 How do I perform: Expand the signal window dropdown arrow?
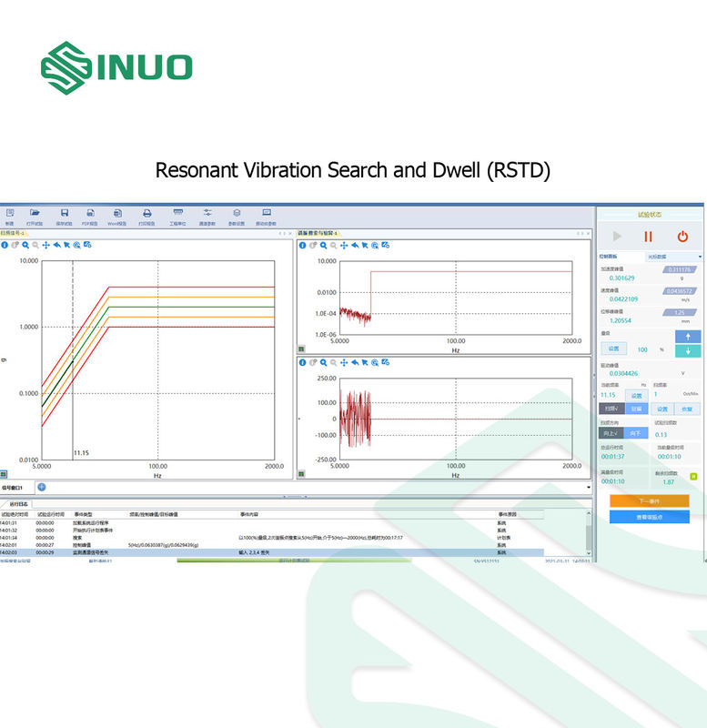(x=590, y=487)
